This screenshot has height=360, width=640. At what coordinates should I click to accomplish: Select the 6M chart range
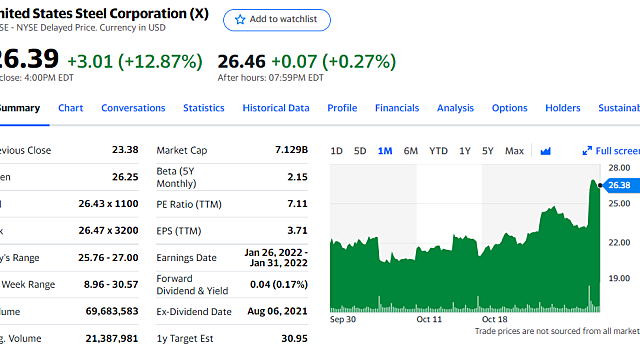point(411,151)
